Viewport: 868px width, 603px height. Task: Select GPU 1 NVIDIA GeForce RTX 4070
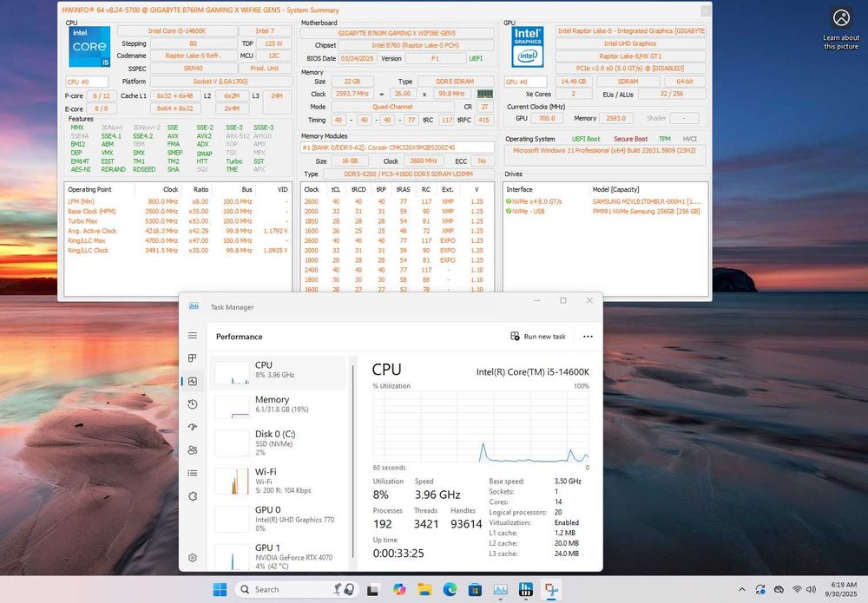(278, 556)
